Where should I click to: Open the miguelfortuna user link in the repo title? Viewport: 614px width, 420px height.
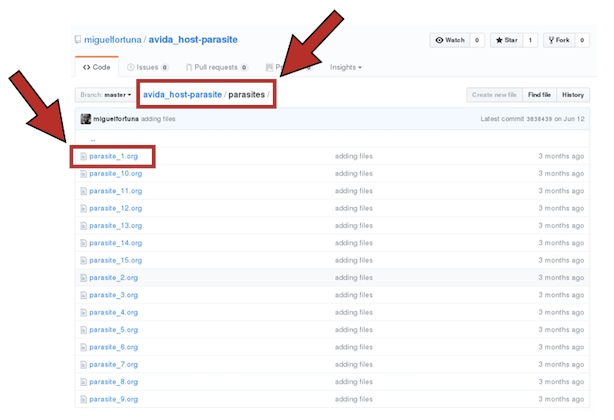click(x=113, y=40)
